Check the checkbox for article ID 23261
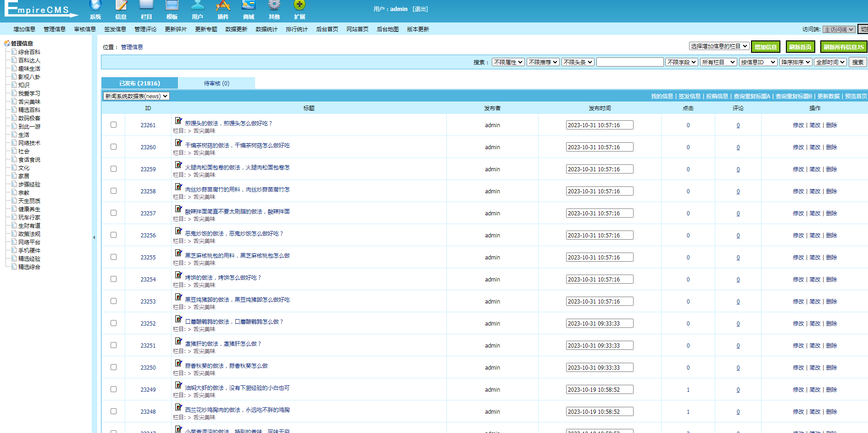The image size is (868, 433). click(113, 125)
